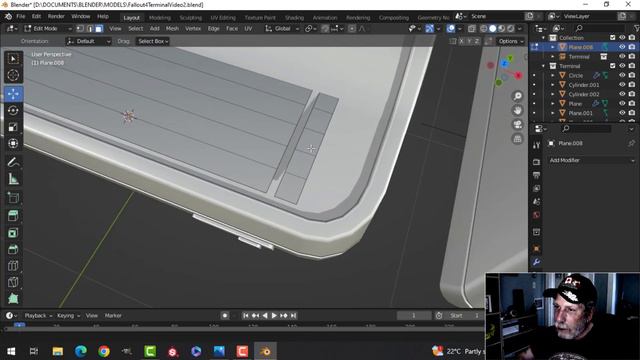
Task: Open the Vertex menu
Action: coord(193,29)
